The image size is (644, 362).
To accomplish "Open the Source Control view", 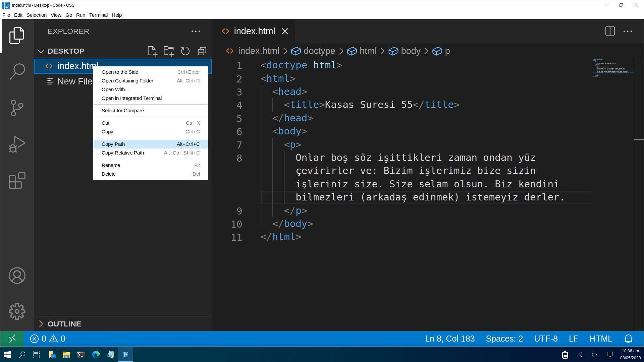I will 17,108.
